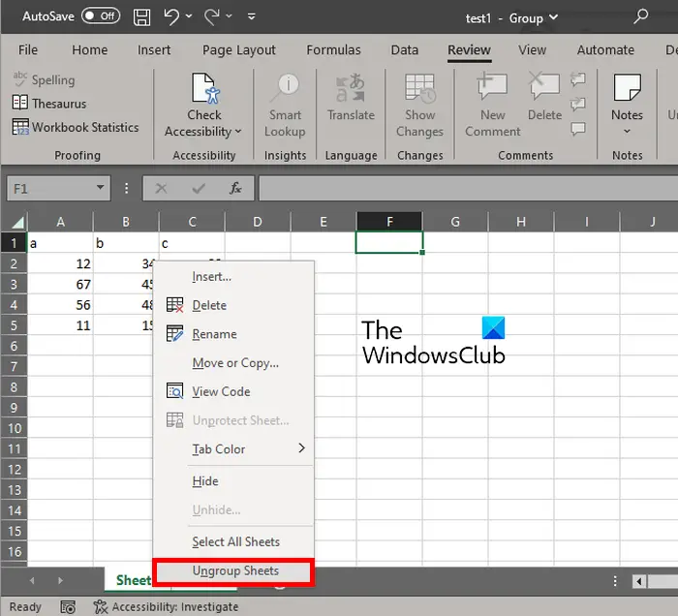Click the View Code icon in context menu
Image resolution: width=678 pixels, height=616 pixels.
click(174, 390)
